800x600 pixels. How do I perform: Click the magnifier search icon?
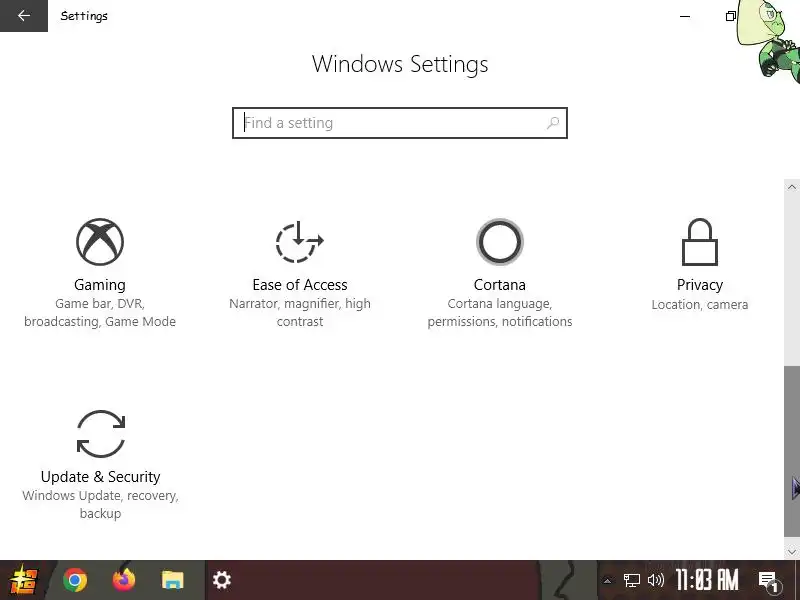pos(553,123)
